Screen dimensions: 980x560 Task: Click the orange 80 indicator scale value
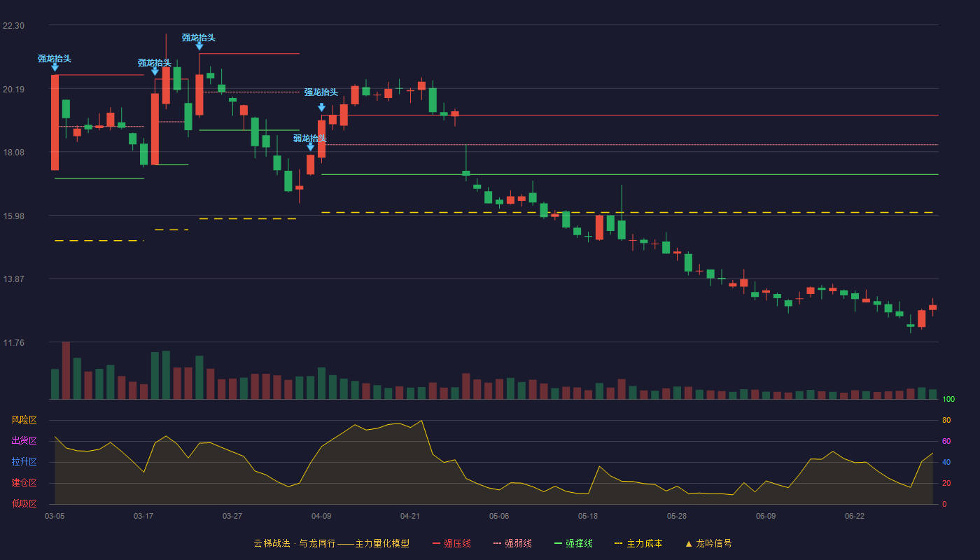(x=946, y=421)
